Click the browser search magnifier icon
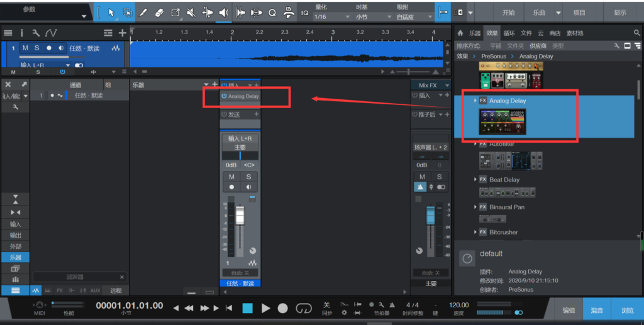 [636, 33]
